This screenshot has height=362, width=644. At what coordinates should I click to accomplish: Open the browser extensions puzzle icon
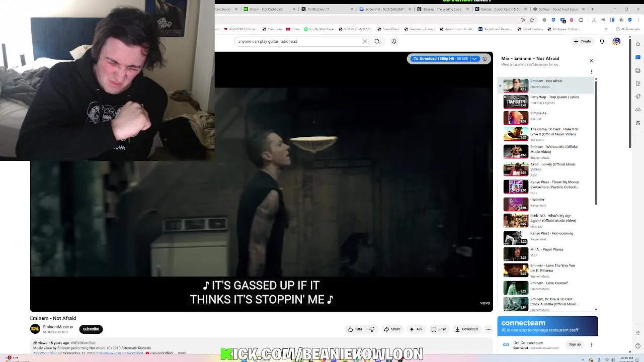tap(581, 20)
